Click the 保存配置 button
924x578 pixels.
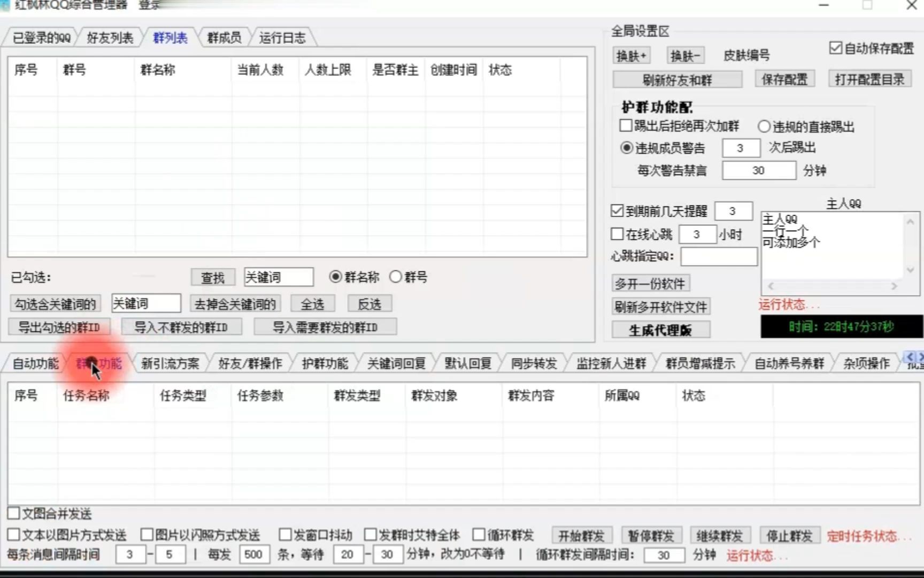tap(784, 80)
